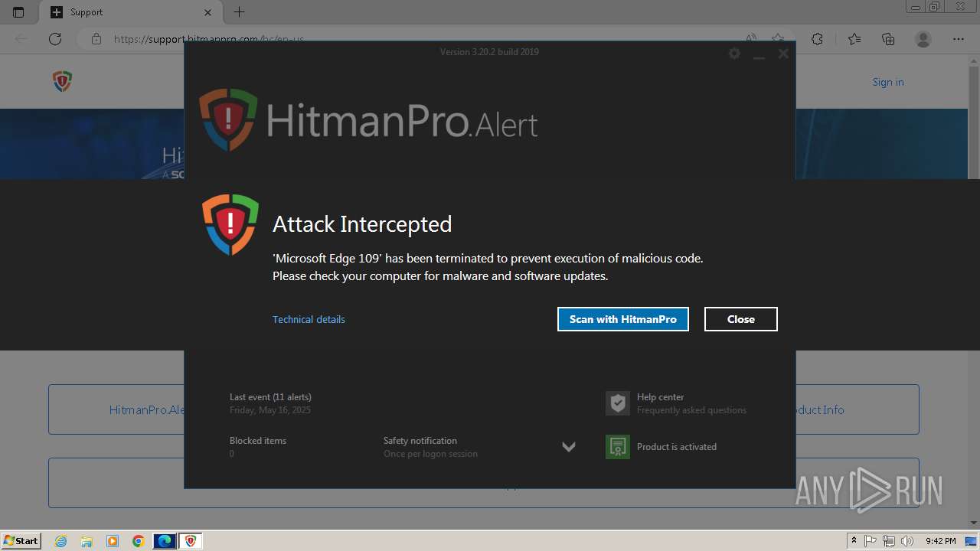This screenshot has width=980, height=551.
Task: Launch Internet Explorer from taskbar
Action: pos(61,541)
